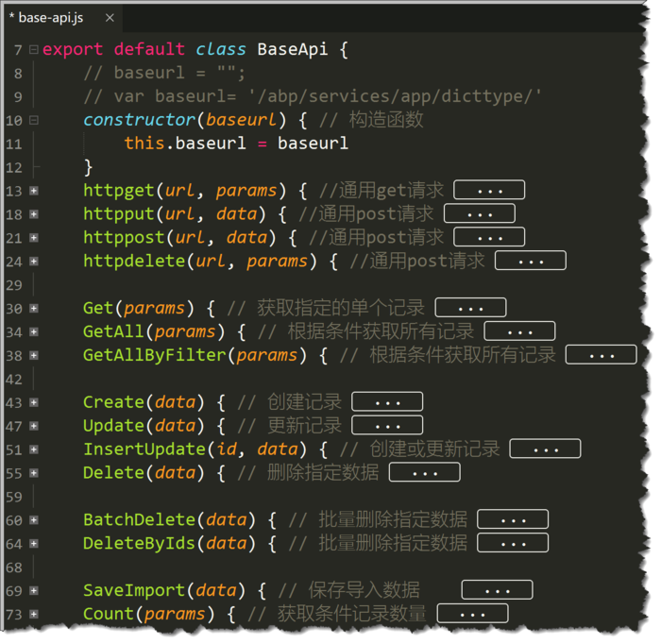Viewport: 661px width, 644px height.
Task: Collapse the BaseApi class at line 7
Action: click(x=34, y=50)
